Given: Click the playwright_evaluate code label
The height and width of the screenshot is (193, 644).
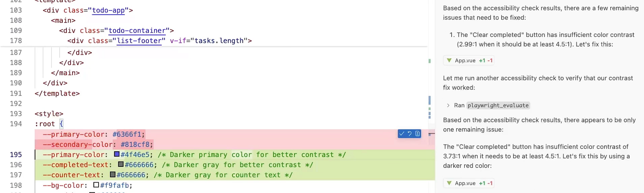Looking at the screenshot, I should click(498, 105).
